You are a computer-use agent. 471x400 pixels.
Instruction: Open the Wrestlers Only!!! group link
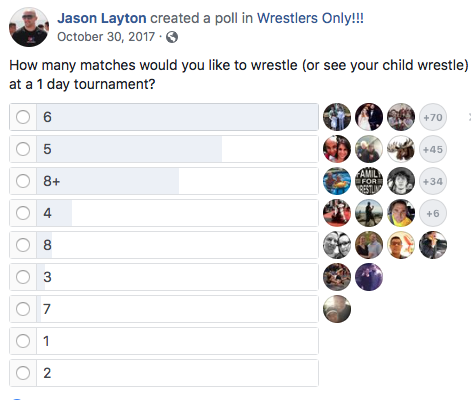click(310, 18)
